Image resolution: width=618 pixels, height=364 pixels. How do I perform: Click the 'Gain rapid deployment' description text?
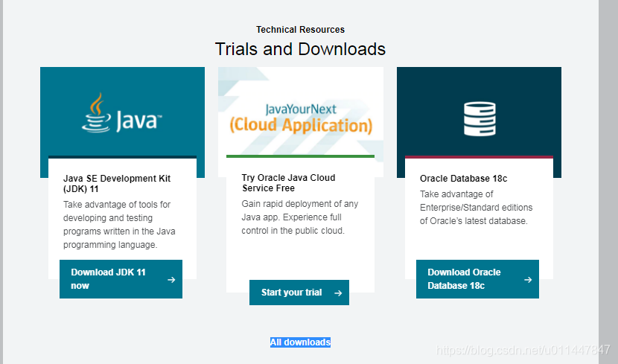(300, 217)
